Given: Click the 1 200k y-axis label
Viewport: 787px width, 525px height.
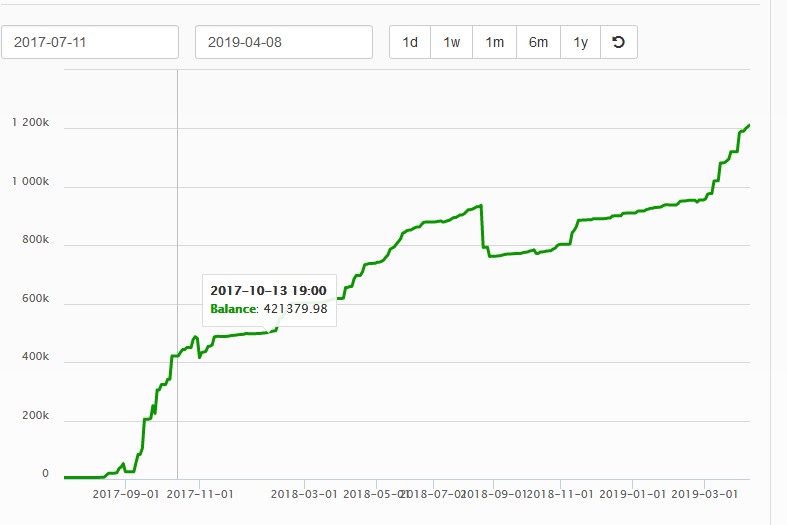Looking at the screenshot, I should 31,122.
